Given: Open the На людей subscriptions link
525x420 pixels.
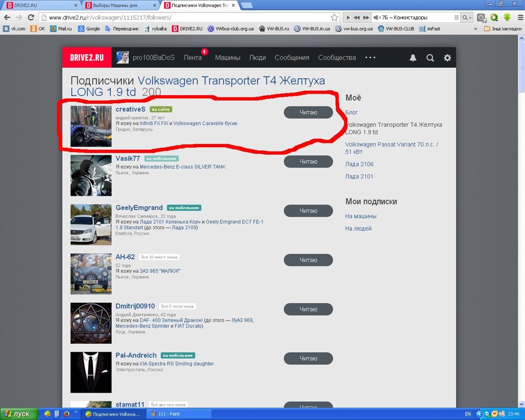Looking at the screenshot, I should click(358, 229).
